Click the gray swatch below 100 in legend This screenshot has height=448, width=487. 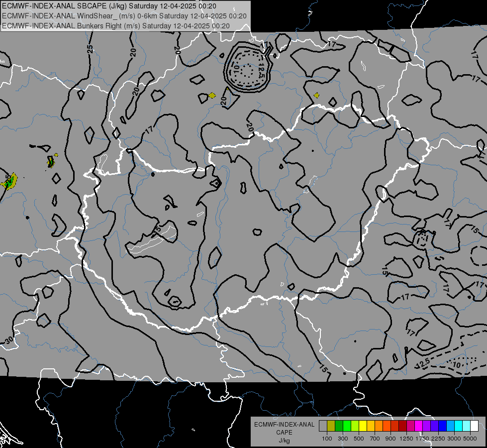323,426
